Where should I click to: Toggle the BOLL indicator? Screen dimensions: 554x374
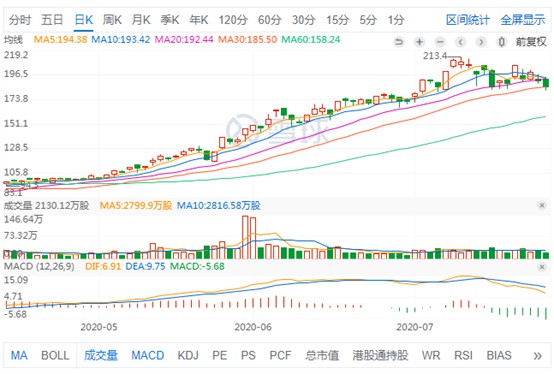[55, 355]
